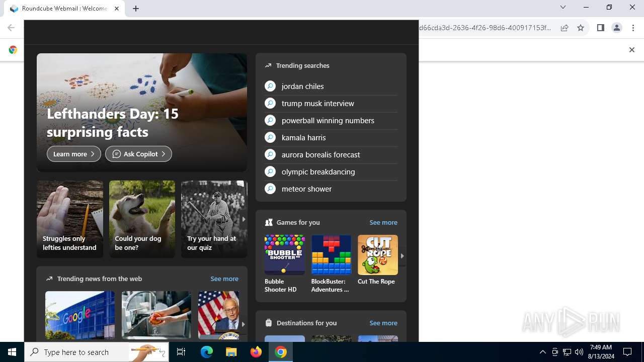Screen dimensions: 644x362
Task: Click the share page icon in address bar
Action: click(565, 28)
